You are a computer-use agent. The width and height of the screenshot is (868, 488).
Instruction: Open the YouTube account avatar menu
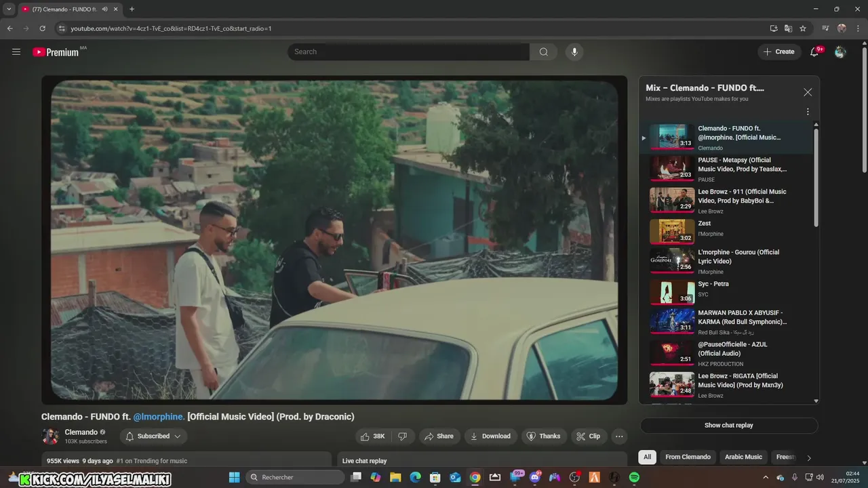[x=840, y=52]
